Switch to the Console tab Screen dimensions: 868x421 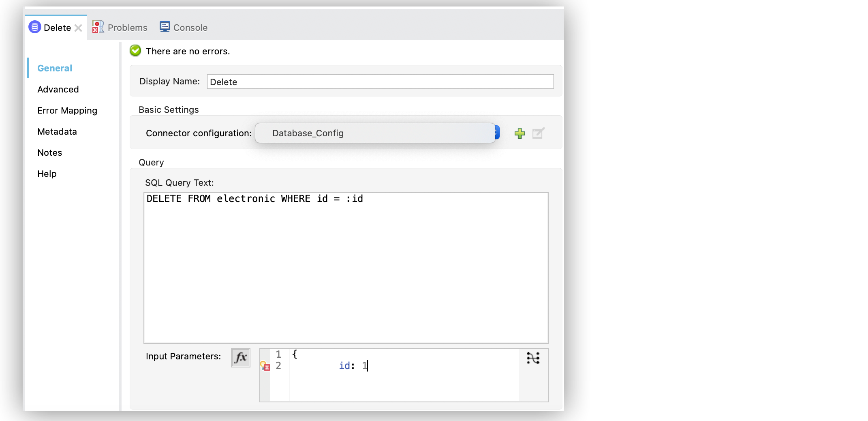point(190,27)
